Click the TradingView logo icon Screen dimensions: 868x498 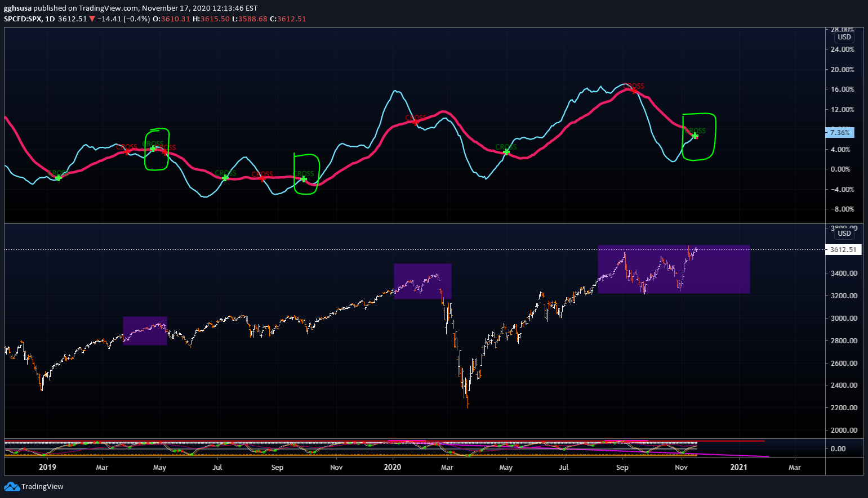(x=11, y=486)
